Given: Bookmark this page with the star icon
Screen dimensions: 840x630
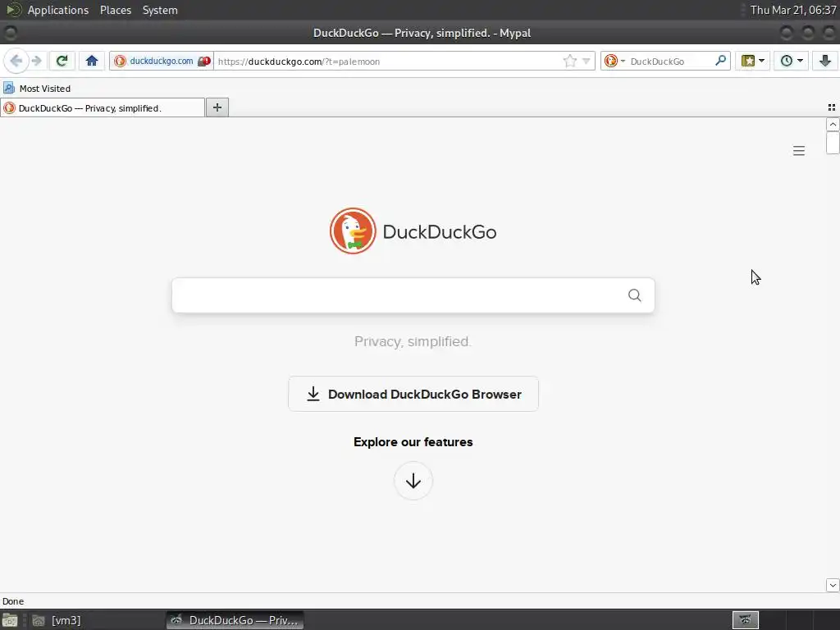Looking at the screenshot, I should tap(570, 61).
